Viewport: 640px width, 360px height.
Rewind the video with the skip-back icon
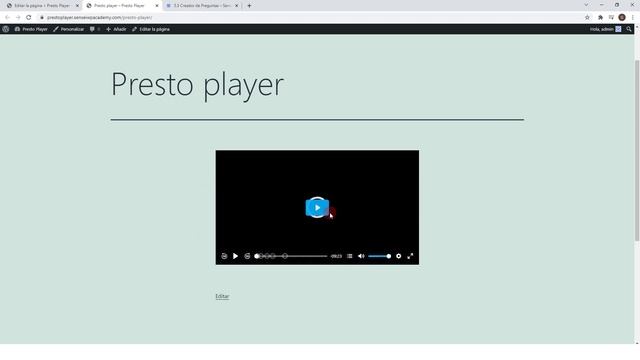tap(224, 256)
